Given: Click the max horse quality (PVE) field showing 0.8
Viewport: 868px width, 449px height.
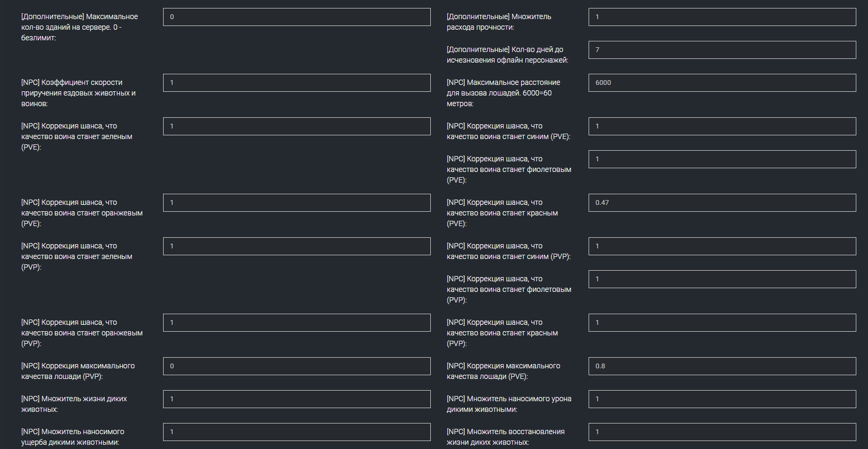Looking at the screenshot, I should (x=722, y=366).
